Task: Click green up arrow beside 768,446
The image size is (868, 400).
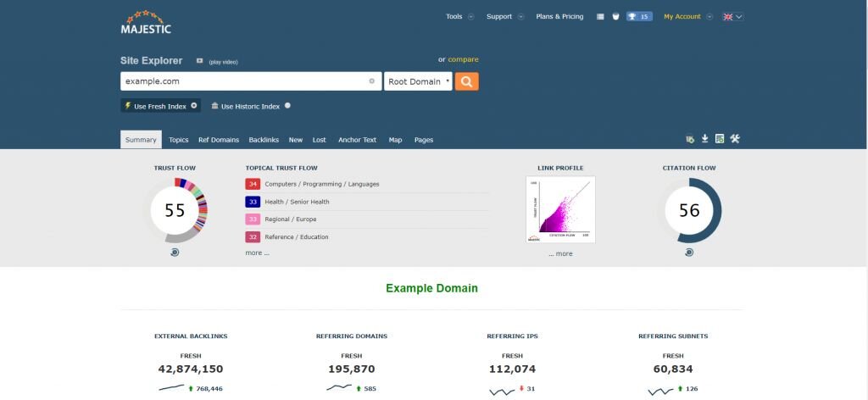Action: (x=191, y=389)
